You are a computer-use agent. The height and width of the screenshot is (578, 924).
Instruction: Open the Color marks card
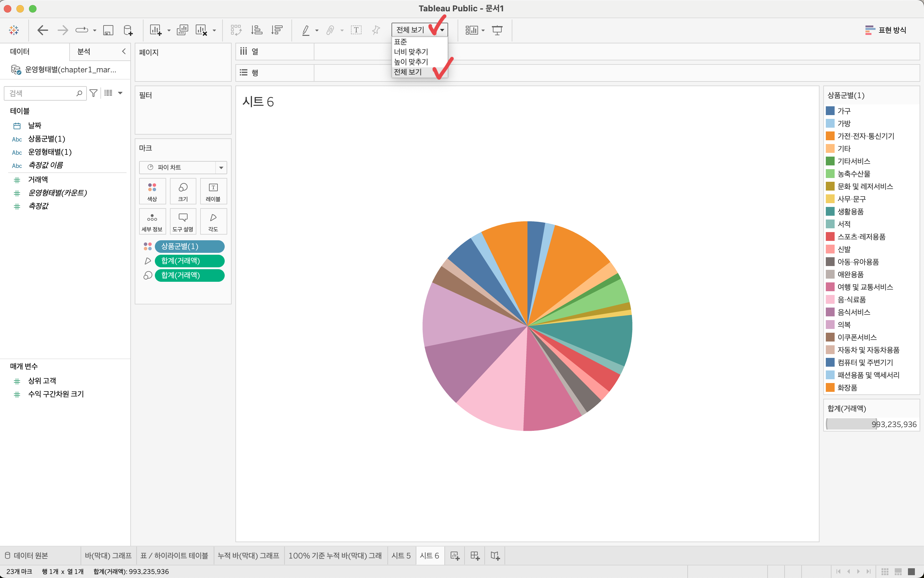tap(152, 191)
